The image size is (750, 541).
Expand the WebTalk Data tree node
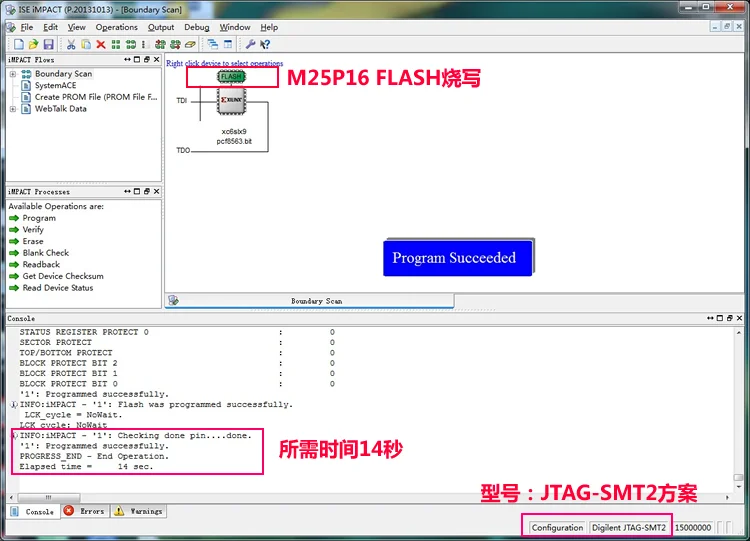(x=13, y=109)
